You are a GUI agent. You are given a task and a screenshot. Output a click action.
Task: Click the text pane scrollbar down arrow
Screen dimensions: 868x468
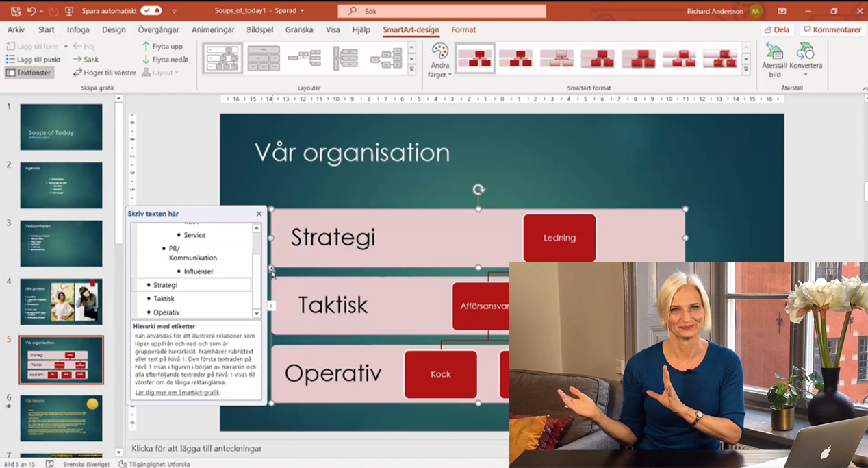[x=257, y=313]
